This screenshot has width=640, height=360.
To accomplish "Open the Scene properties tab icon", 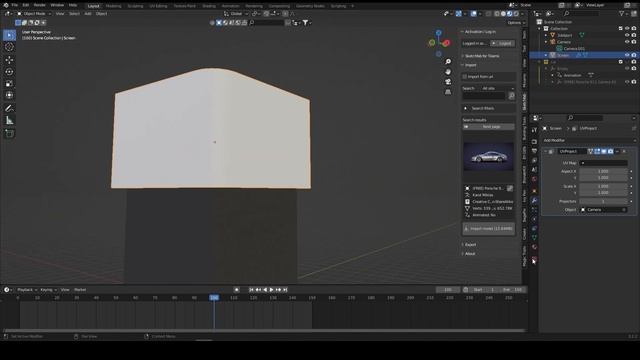I will pyautogui.click(x=534, y=170).
